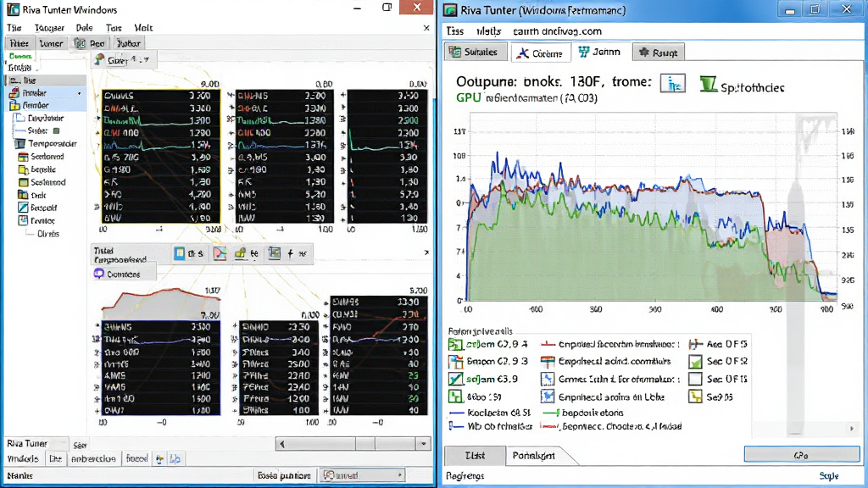Click the anbrecclue bottom tab
Viewport: 868px width, 488px height.
click(x=93, y=458)
